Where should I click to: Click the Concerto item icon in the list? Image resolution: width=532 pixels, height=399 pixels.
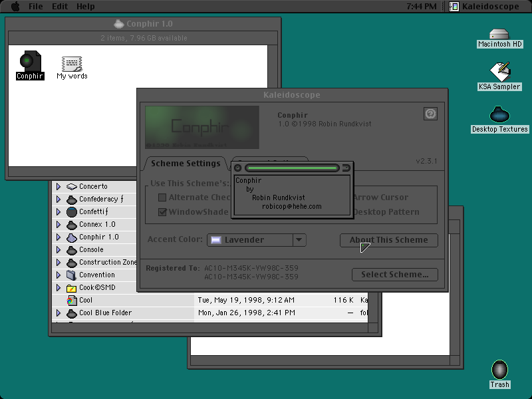click(72, 187)
